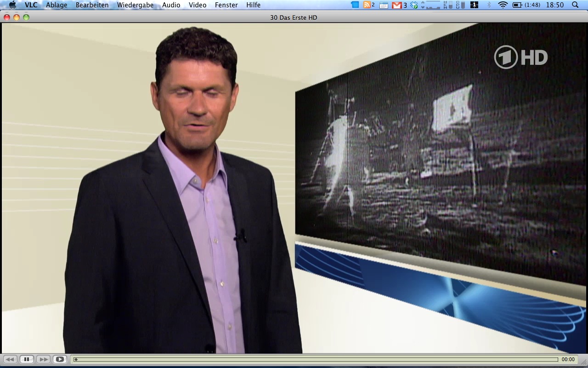Toggle the fullscreen play-in-frame button
Image resolution: width=588 pixels, height=368 pixels.
pyautogui.click(x=60, y=359)
